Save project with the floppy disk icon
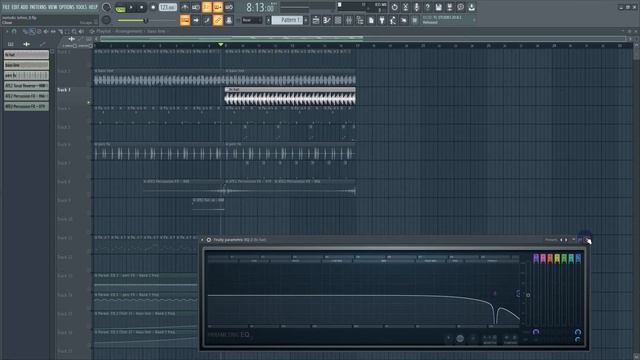The image size is (640, 360). (438, 7)
